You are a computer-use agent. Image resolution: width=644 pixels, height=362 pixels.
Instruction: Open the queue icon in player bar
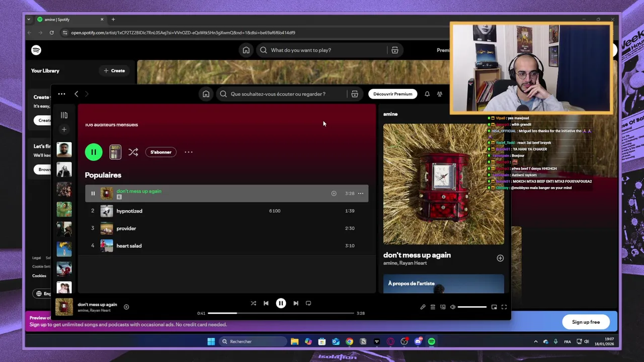click(x=433, y=307)
